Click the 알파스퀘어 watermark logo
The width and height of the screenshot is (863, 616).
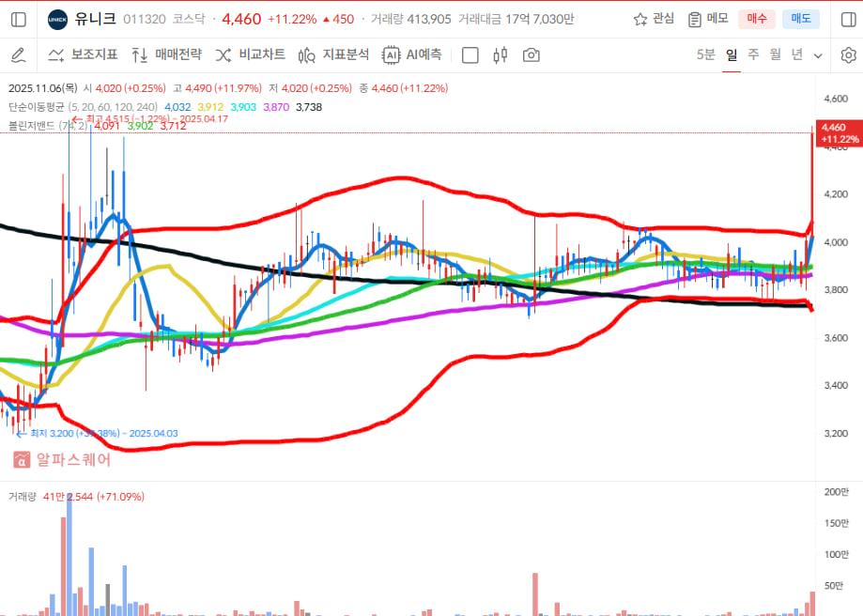pos(62,460)
